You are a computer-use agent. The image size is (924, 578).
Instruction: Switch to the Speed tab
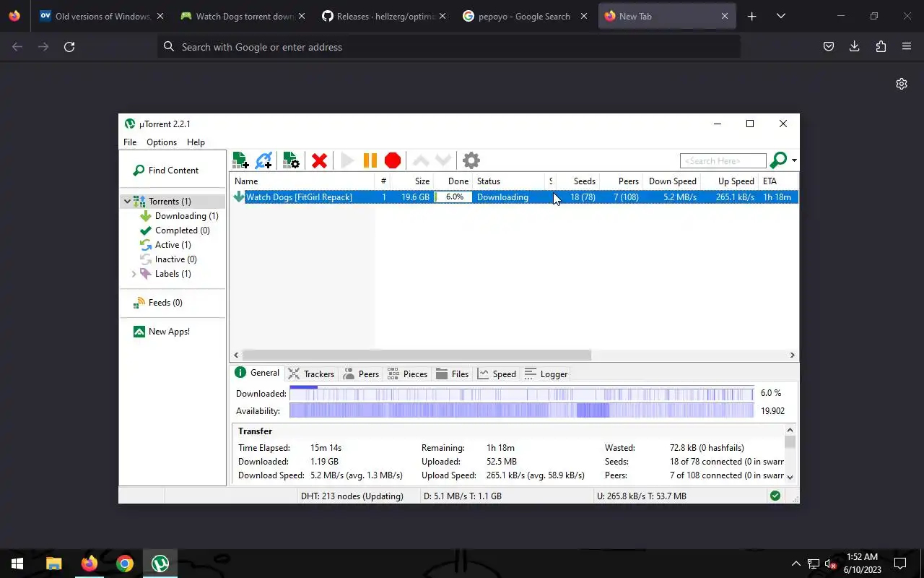pyautogui.click(x=497, y=374)
